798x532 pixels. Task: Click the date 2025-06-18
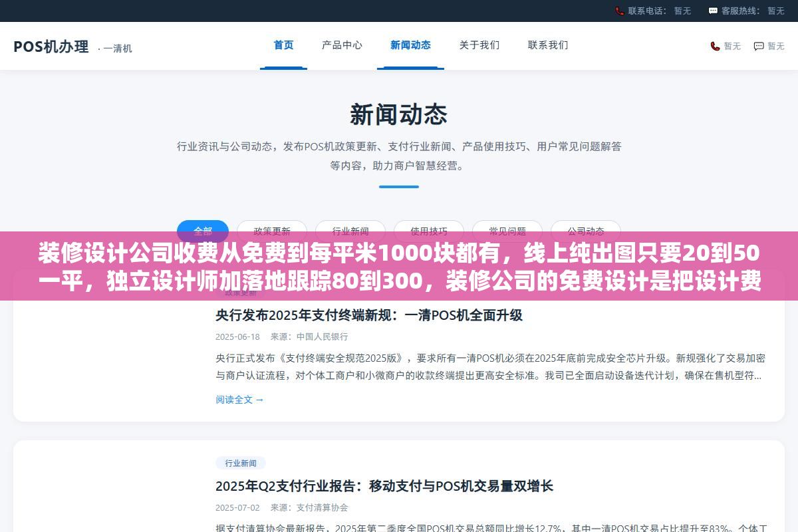[237, 336]
